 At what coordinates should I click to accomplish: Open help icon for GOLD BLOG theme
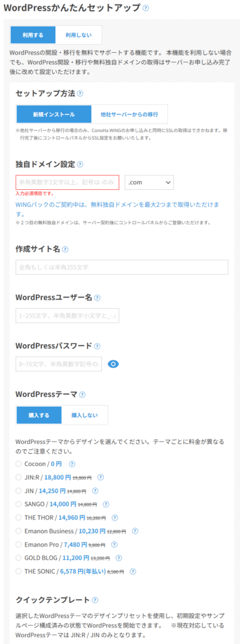119,558
